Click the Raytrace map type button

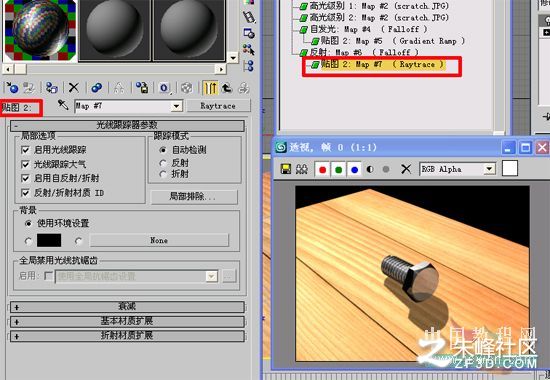218,106
